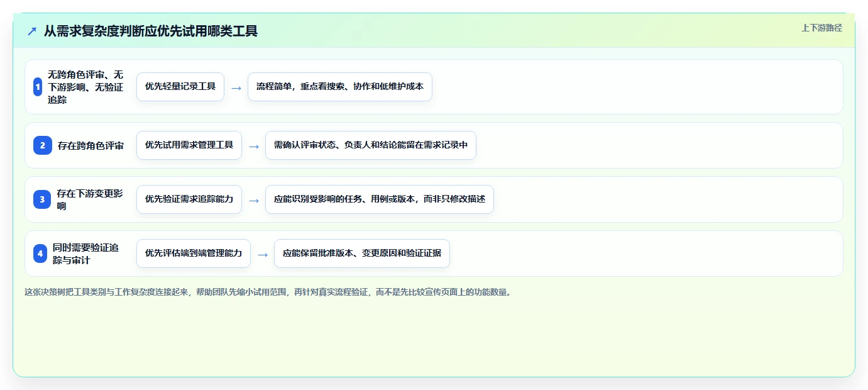This screenshot has width=868, height=390.
Task: Click the box 应能识别受影响的任务、用例或版本
Action: (x=380, y=199)
